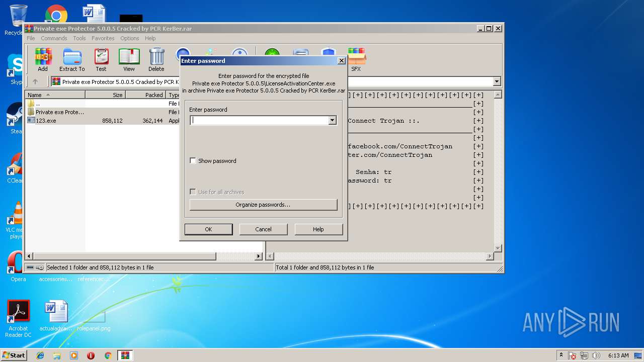Screen dimensions: 644x362
Task: Sort file list by Name column
Action: tap(55, 95)
